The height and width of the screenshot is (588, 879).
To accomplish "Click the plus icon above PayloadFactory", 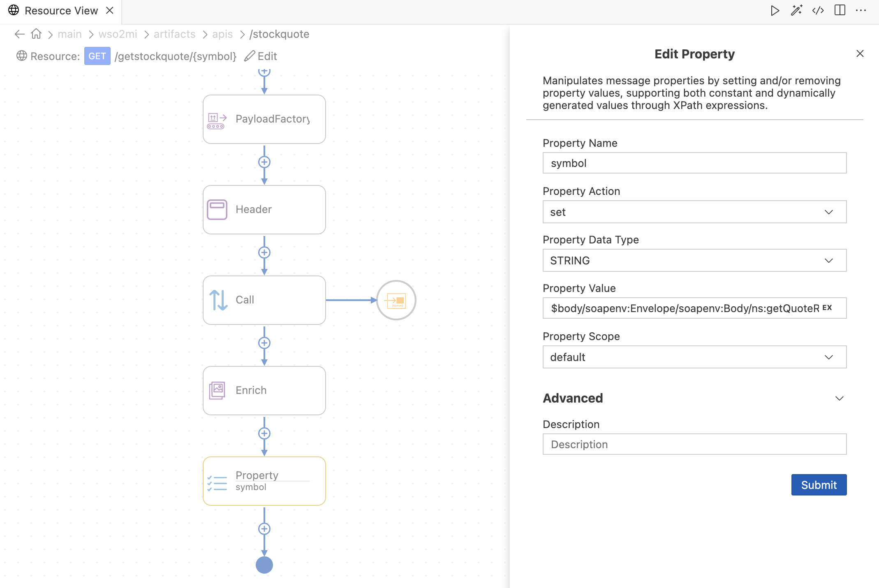I will [264, 72].
